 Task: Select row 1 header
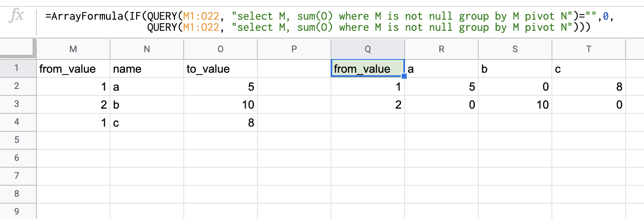[x=17, y=68]
